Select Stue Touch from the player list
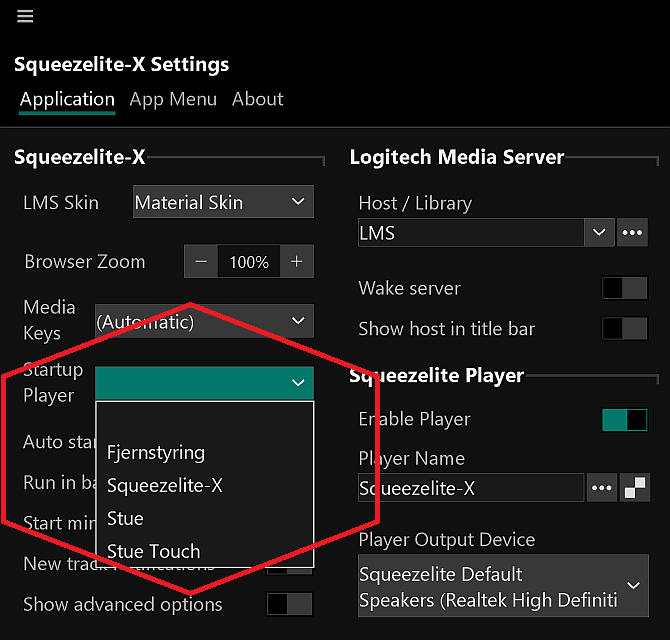 (205, 551)
